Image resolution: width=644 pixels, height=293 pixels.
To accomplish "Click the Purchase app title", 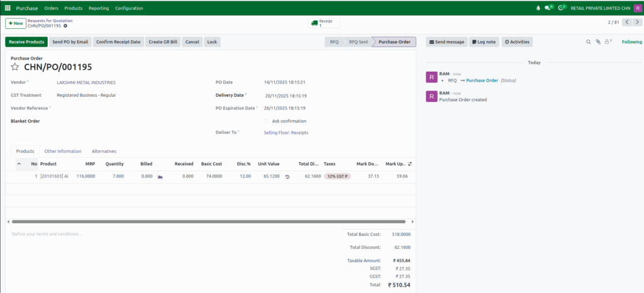I will coord(26,8).
